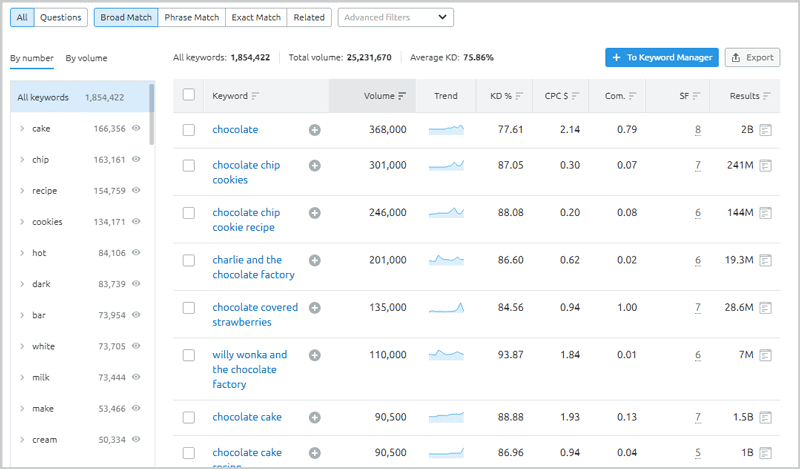Click the plus icon next to chocolate keyword

coord(314,130)
